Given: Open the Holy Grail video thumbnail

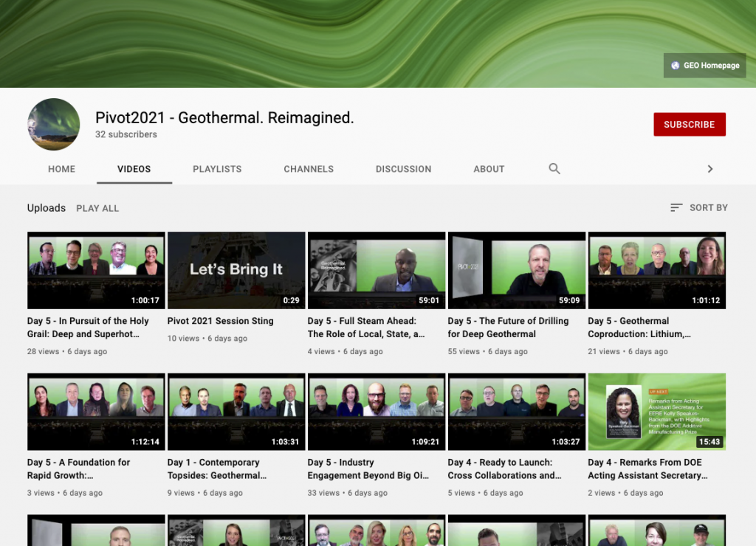Looking at the screenshot, I should click(96, 270).
